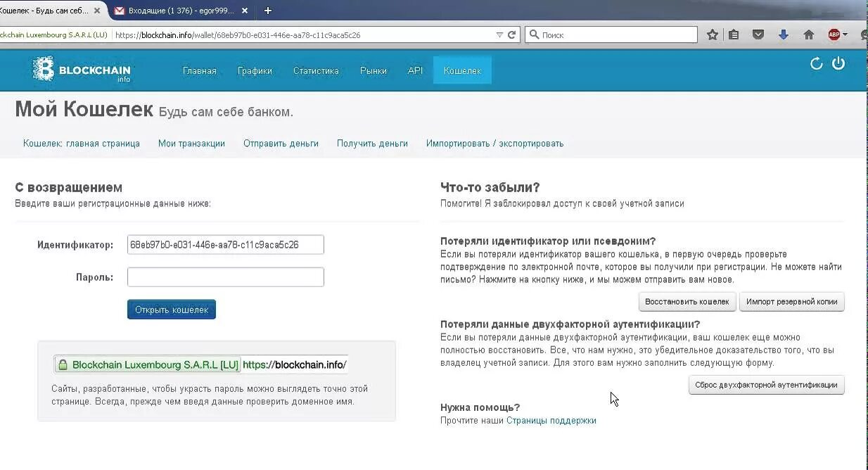
Task: Click the Пароль password field
Action: click(226, 277)
